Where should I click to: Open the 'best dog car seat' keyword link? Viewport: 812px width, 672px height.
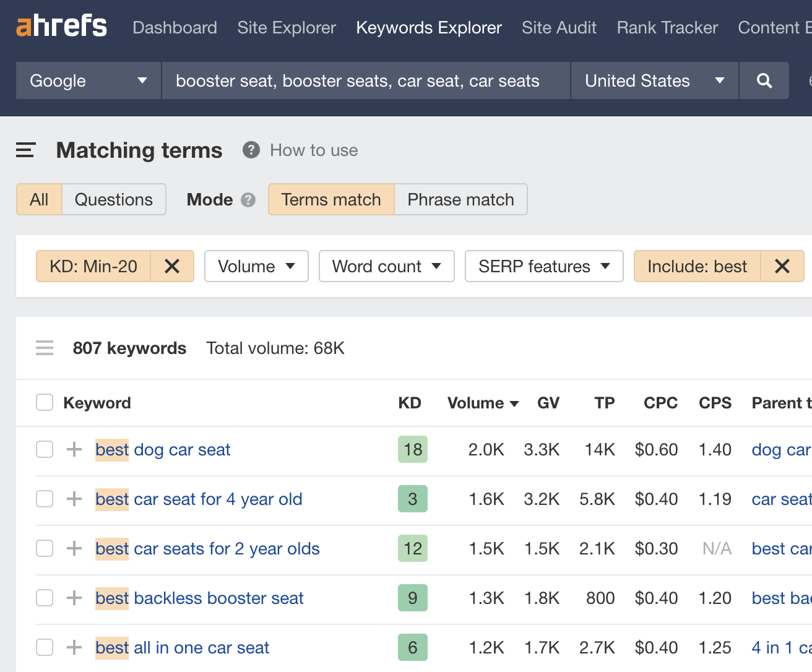pos(163,449)
